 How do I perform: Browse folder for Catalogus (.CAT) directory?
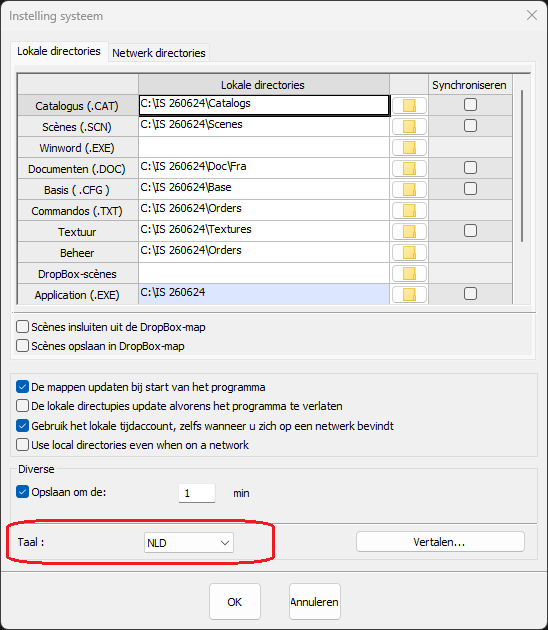pyautogui.click(x=409, y=106)
